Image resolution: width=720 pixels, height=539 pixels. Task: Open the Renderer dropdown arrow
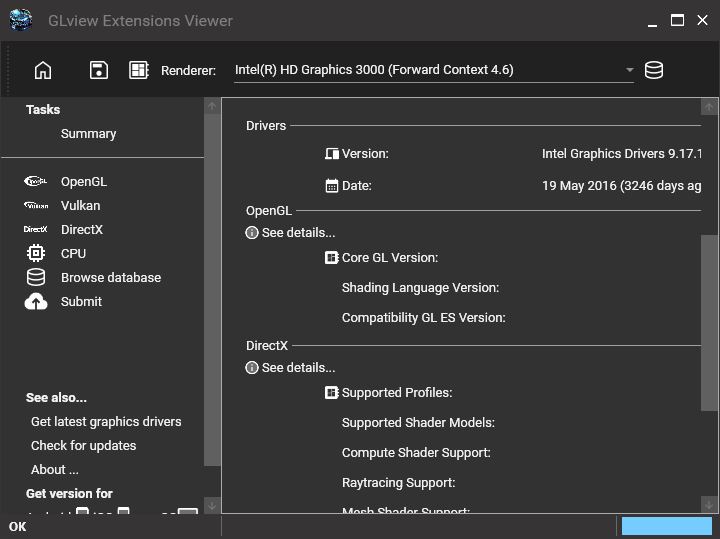tap(630, 70)
